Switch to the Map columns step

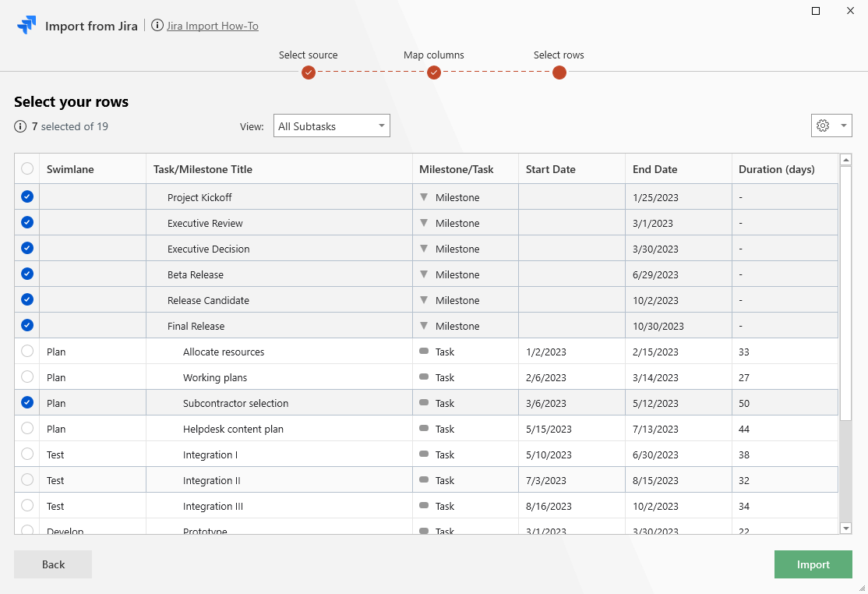click(x=434, y=72)
